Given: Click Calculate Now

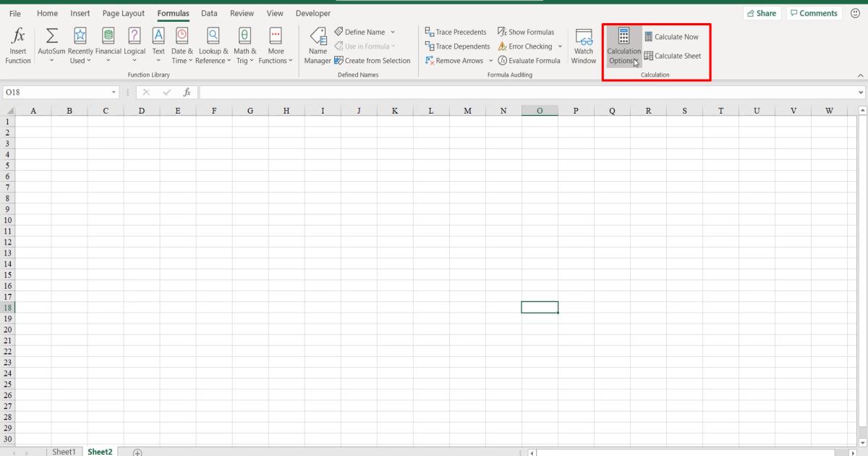Looking at the screenshot, I should coord(672,36).
